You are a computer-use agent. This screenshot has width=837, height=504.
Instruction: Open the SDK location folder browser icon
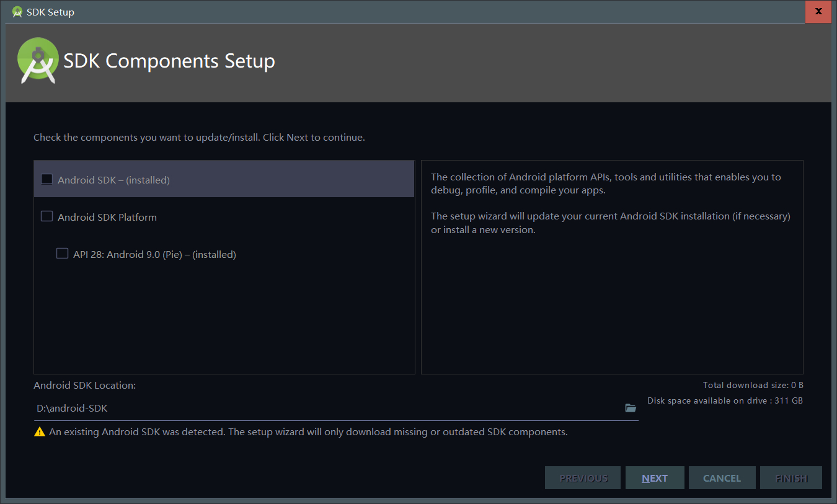[631, 408]
